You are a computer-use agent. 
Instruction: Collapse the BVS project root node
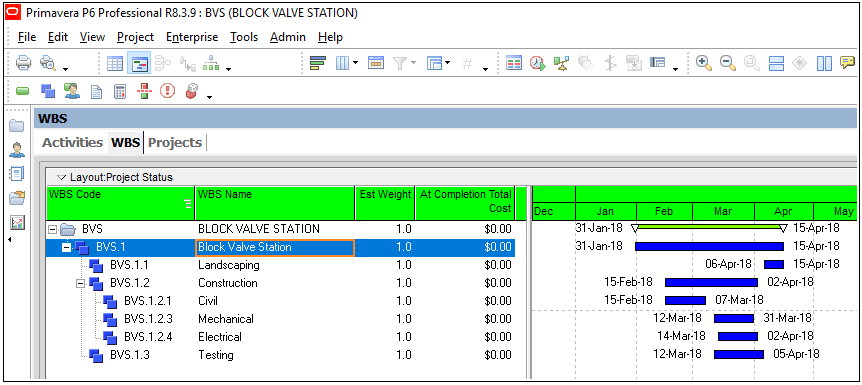(52, 229)
